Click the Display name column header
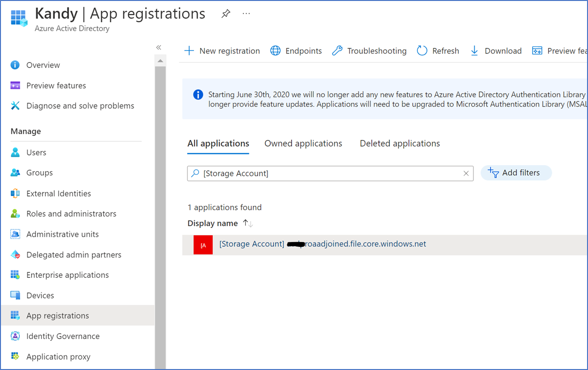Screen dimensions: 588x370 point(213,223)
